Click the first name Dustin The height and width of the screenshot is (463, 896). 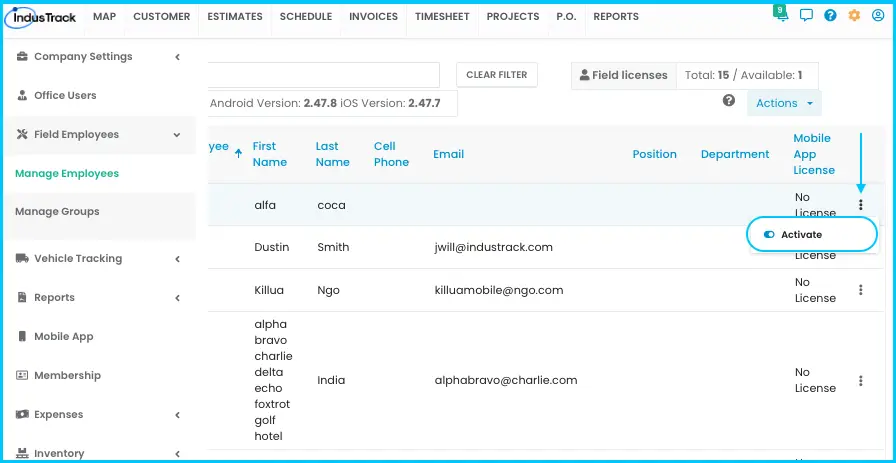pos(271,248)
